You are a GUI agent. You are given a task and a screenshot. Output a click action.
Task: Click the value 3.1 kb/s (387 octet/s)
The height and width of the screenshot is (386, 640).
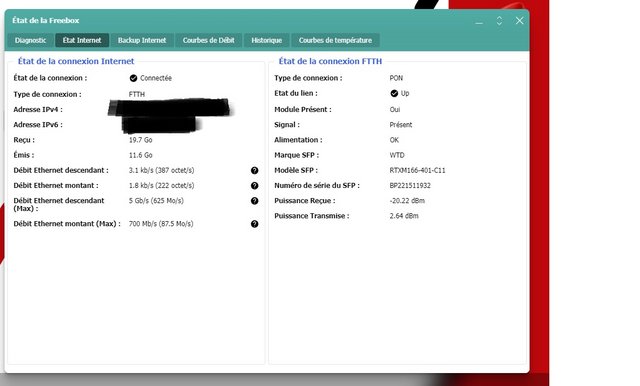tap(162, 170)
